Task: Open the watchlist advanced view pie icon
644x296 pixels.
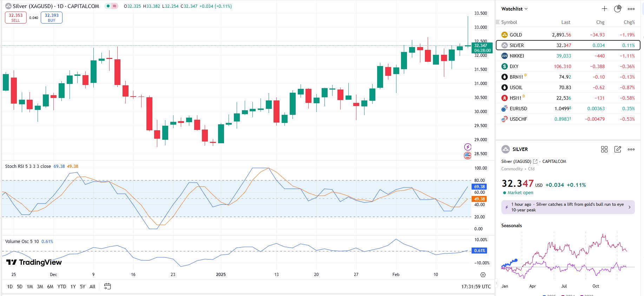Action: [x=618, y=9]
